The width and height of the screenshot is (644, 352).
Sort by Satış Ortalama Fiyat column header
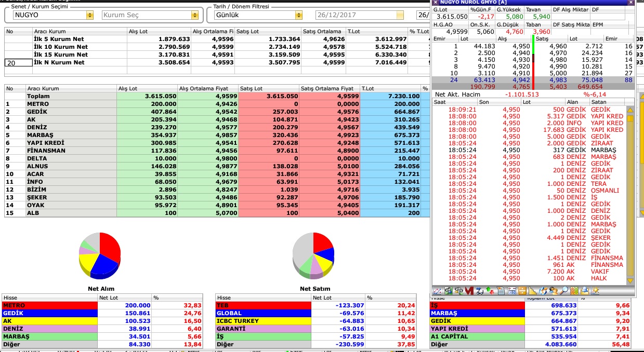(330, 89)
